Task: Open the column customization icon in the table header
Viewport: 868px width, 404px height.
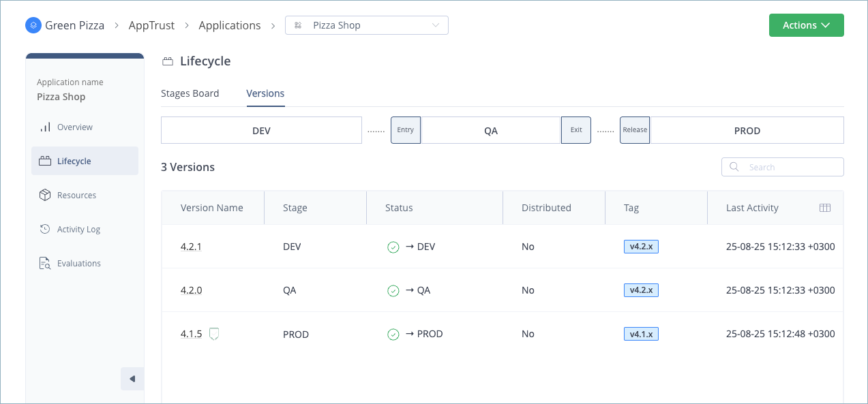Action: point(825,208)
